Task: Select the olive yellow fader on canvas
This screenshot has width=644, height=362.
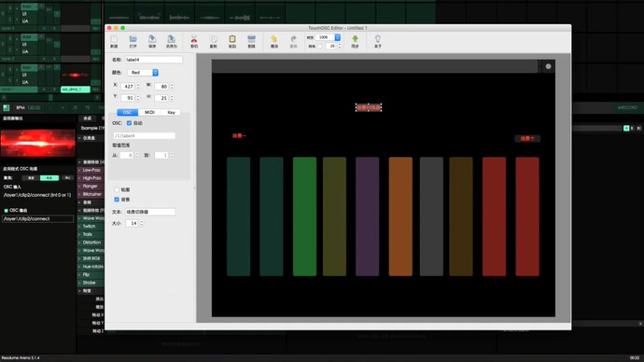Action: (334, 216)
